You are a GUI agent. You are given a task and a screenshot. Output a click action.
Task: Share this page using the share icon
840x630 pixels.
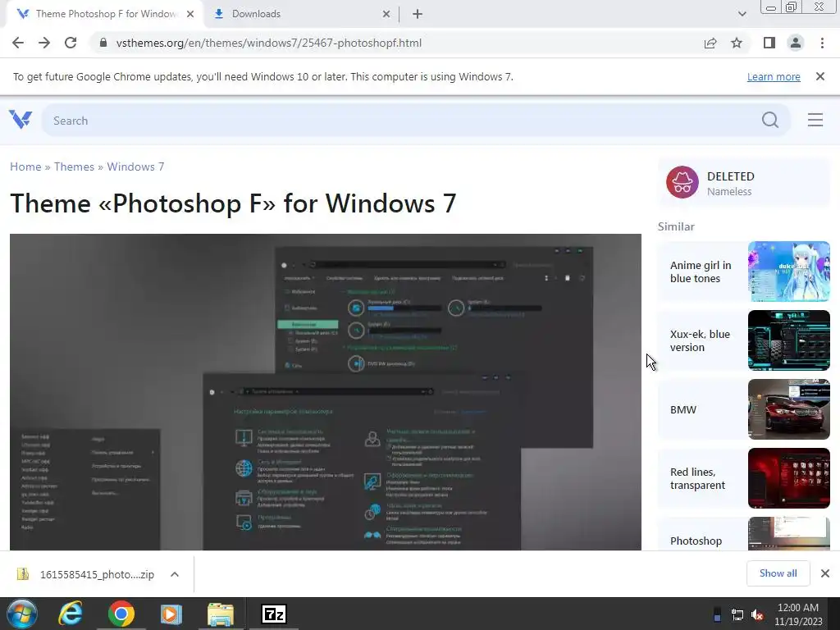point(710,43)
